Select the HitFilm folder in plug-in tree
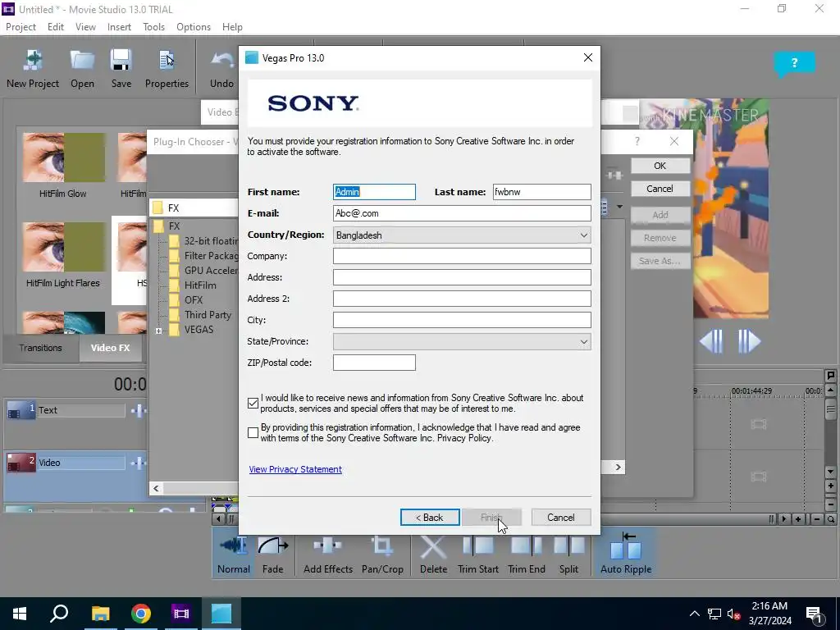Viewport: 840px width, 630px height. [200, 285]
